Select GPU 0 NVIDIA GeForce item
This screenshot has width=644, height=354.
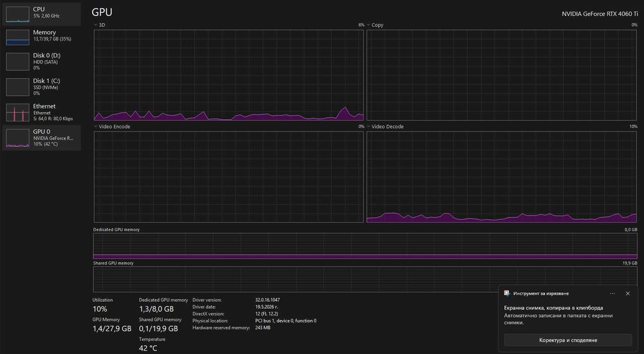point(41,138)
